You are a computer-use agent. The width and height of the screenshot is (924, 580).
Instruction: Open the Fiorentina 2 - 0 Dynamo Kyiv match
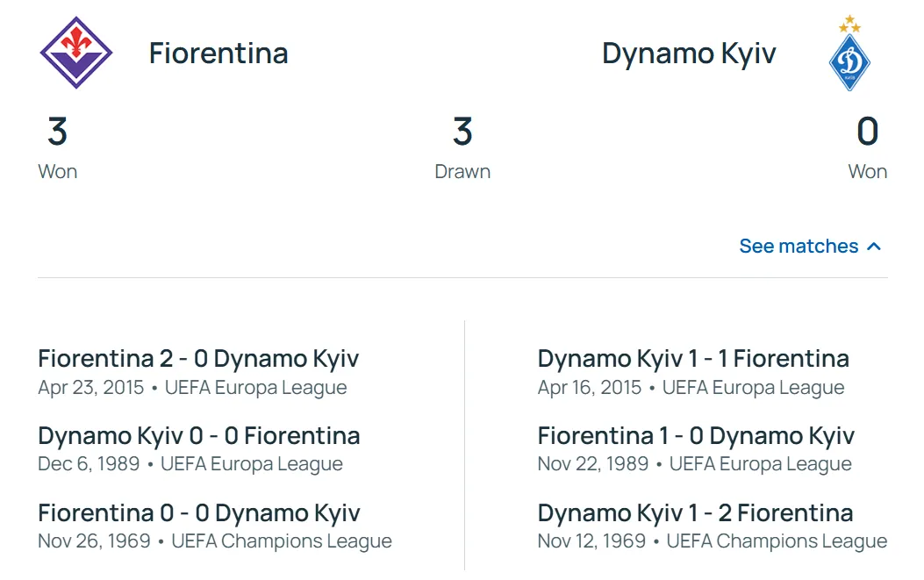(198, 359)
